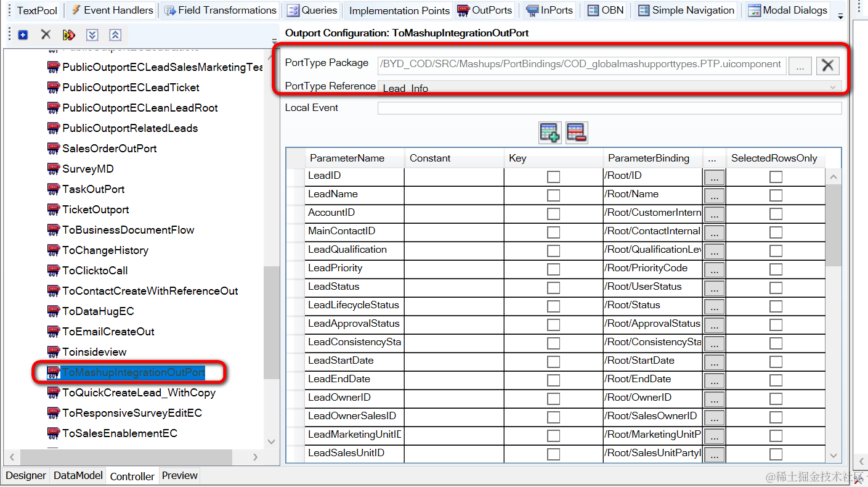
Task: Click the ParameterBinding column header
Action: tap(653, 158)
